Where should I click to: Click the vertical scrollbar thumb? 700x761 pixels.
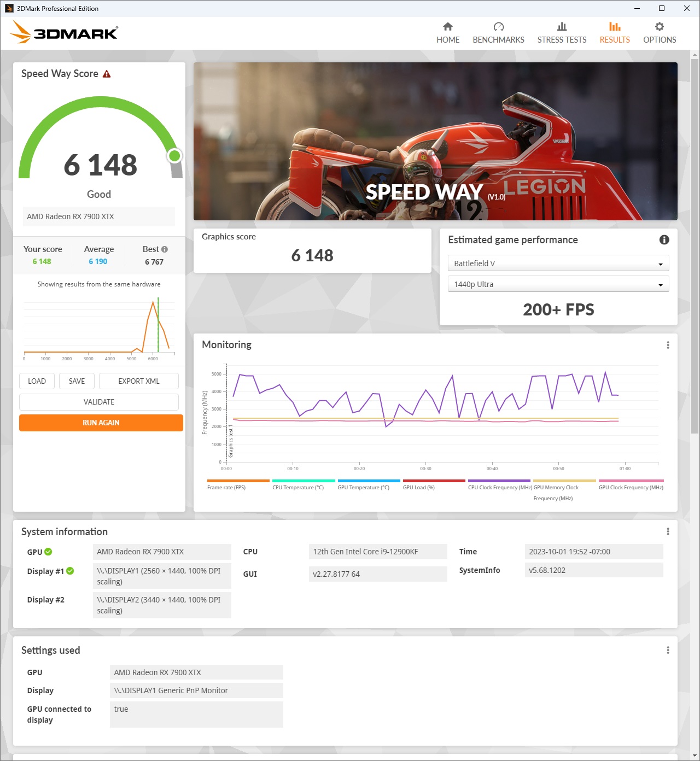(695, 246)
